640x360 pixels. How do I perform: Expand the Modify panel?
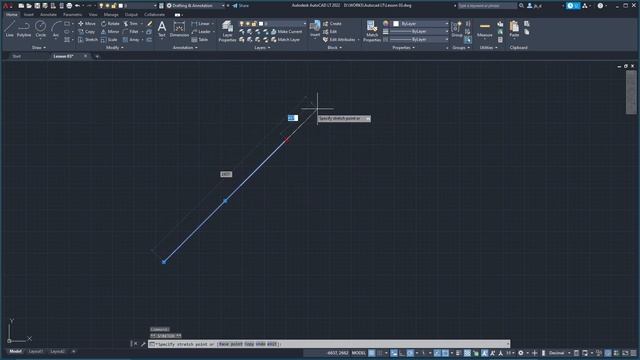pos(114,48)
